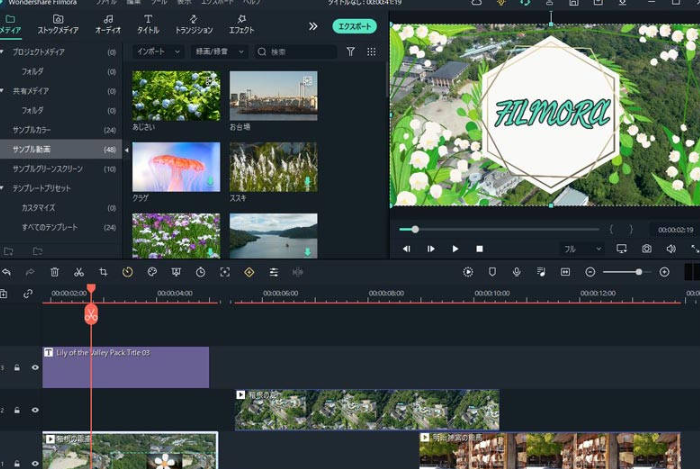
Task: Zoom in the timeline with plus icon
Action: pos(664,272)
